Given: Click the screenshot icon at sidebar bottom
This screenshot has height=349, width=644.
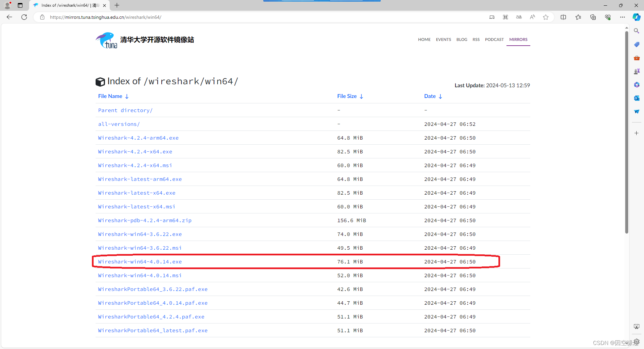Looking at the screenshot, I should [637, 327].
